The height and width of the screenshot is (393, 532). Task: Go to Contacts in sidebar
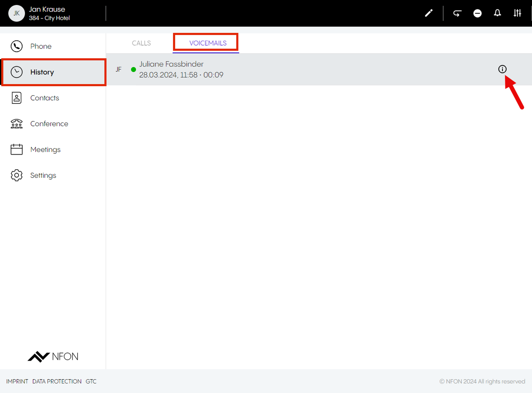coord(44,98)
